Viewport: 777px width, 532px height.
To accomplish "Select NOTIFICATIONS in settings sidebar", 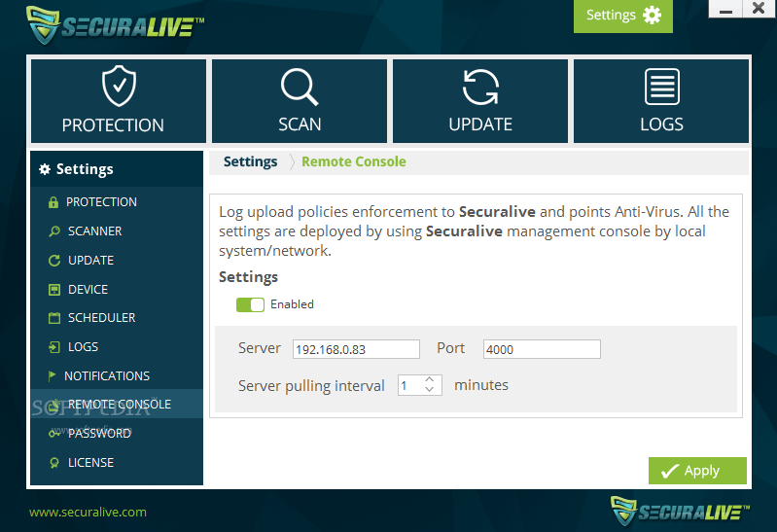I will 117,375.
